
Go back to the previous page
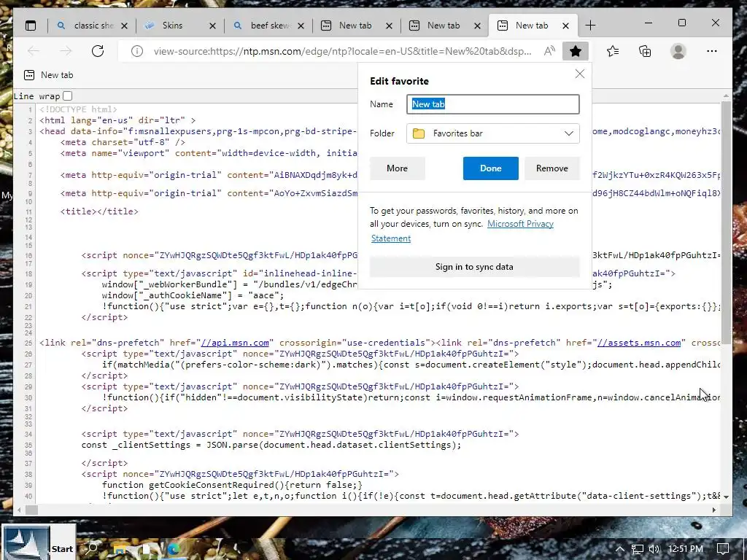coord(34,51)
